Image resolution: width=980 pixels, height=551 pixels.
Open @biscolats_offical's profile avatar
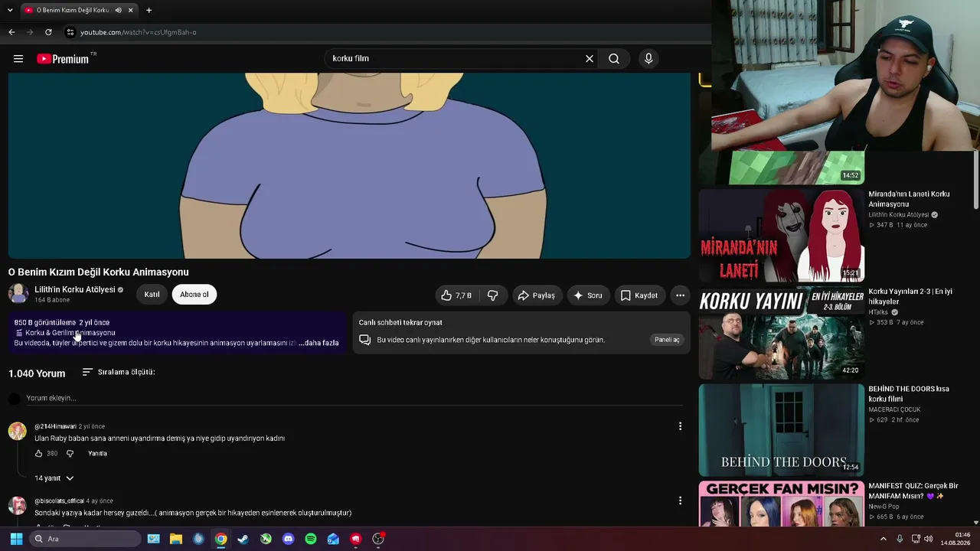pyautogui.click(x=17, y=505)
